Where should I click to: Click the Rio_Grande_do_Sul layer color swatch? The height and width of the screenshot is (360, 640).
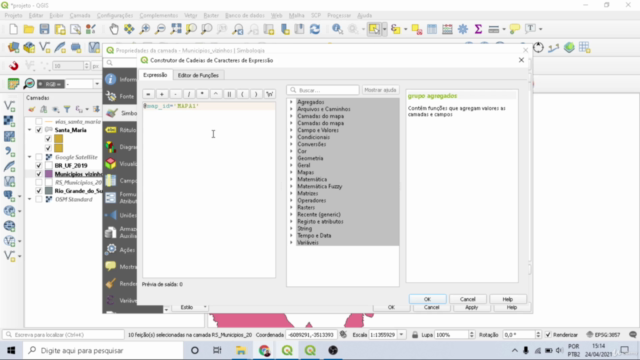pyautogui.click(x=49, y=191)
